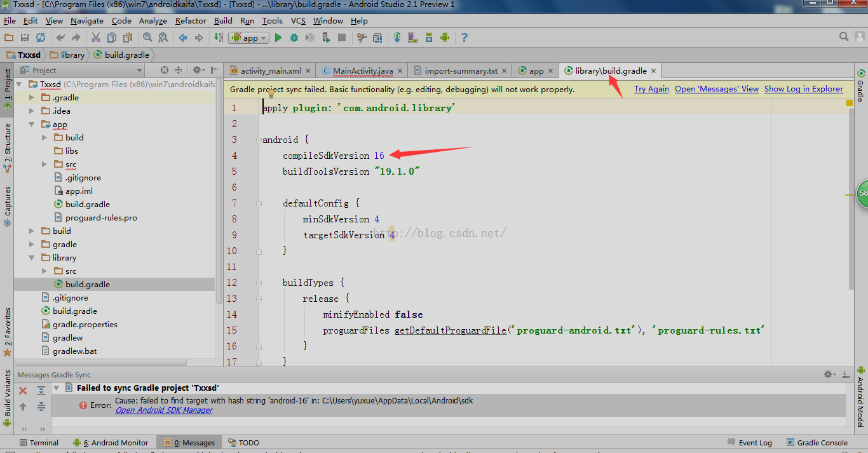Image resolution: width=868 pixels, height=453 pixels.
Task: Open the TODO tool window button
Action: (243, 443)
